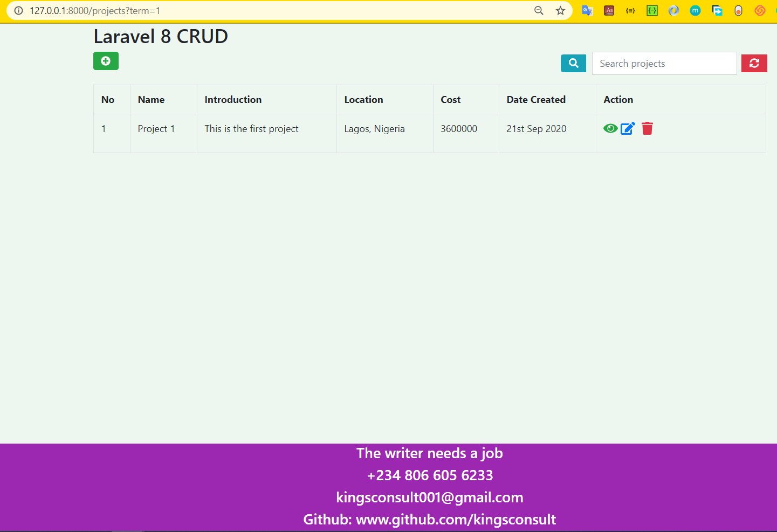Click the 'Laravel 8 CRUD' heading
Screen dimensions: 777x532
click(x=161, y=37)
